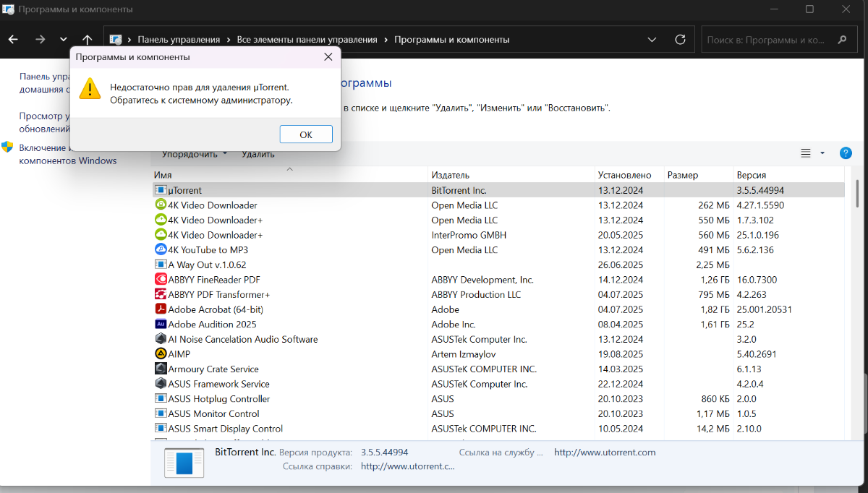Click 'Включение' Windows components link
Image resolution: width=868 pixels, height=493 pixels.
[68, 154]
